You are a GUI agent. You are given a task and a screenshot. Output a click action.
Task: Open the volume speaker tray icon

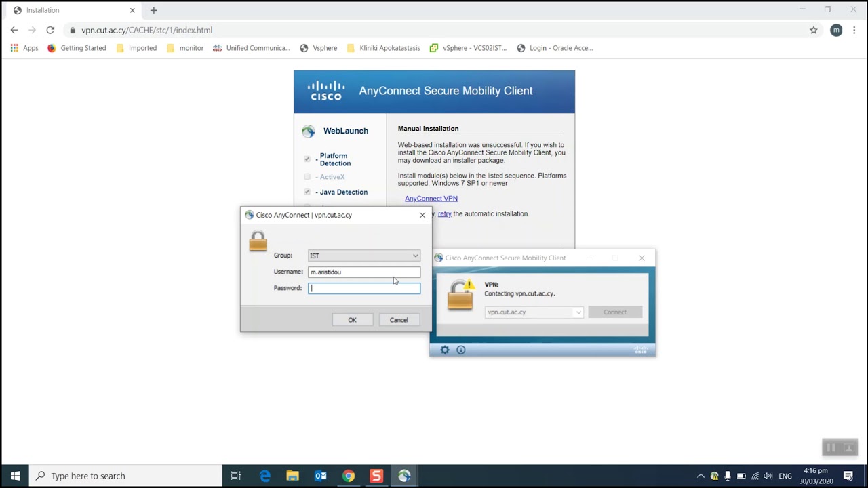tap(768, 476)
